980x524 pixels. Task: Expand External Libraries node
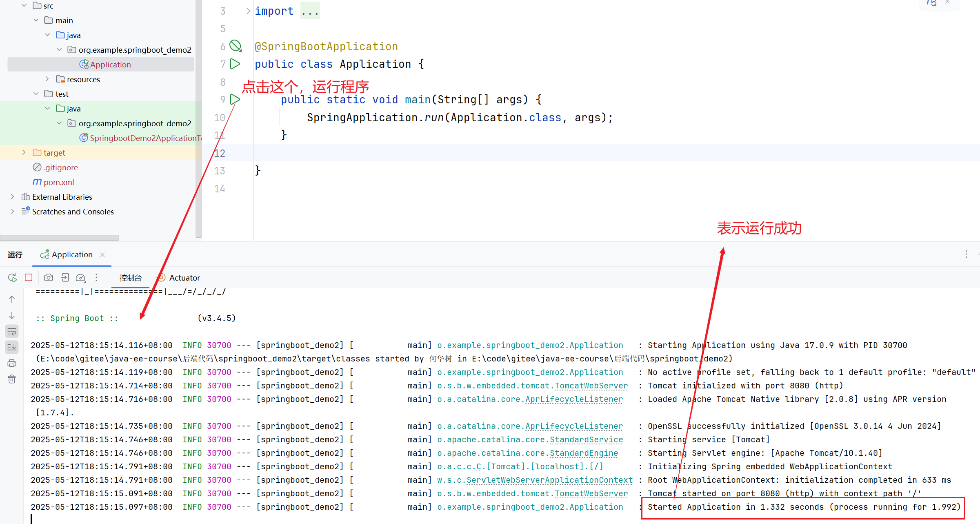click(12, 197)
